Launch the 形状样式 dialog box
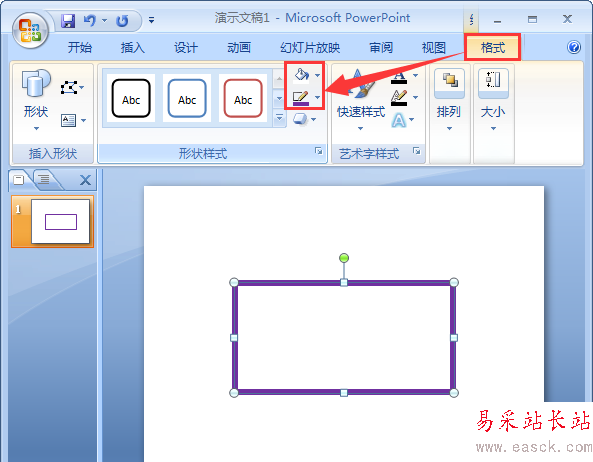The image size is (593, 462). click(318, 151)
